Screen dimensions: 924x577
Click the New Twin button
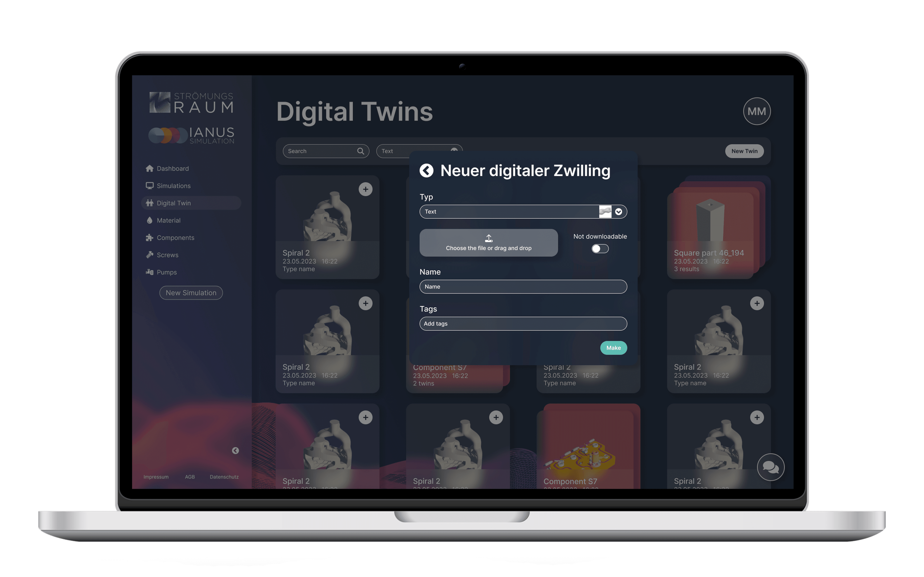pos(744,151)
